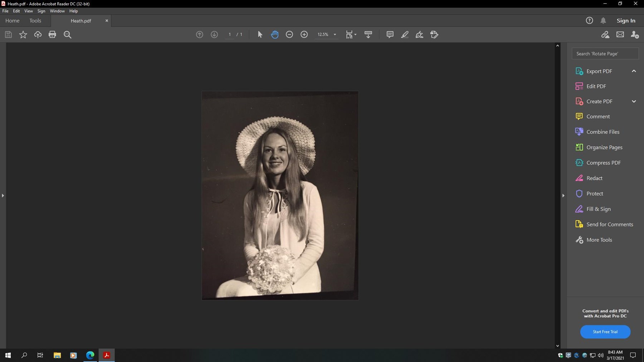Image resolution: width=644 pixels, height=362 pixels.
Task: Share a link to the file
Action: [605, 35]
